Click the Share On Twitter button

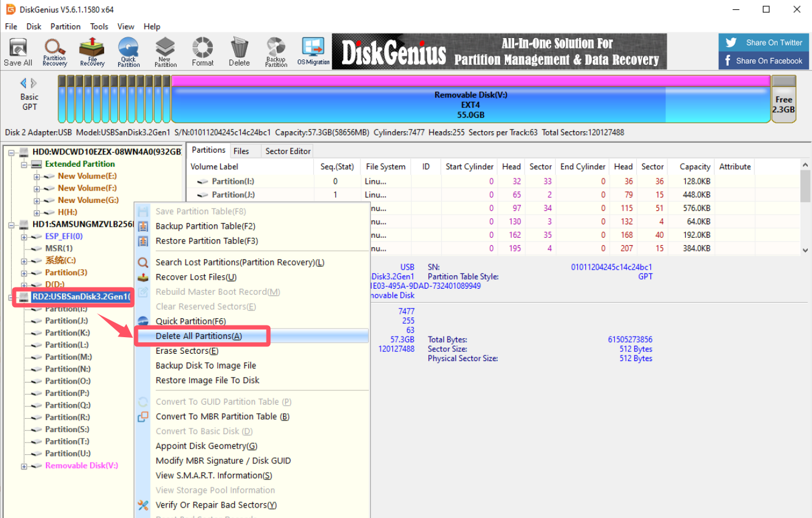click(765, 42)
